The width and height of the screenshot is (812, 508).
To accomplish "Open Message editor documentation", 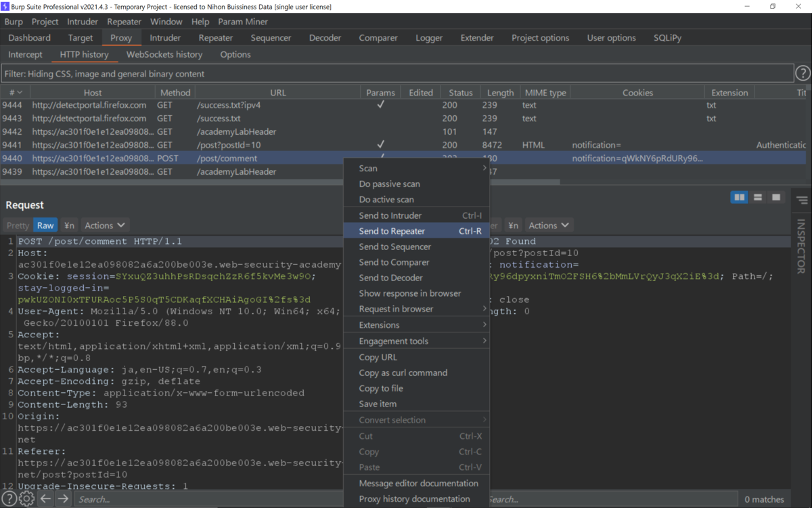I will [x=417, y=483].
